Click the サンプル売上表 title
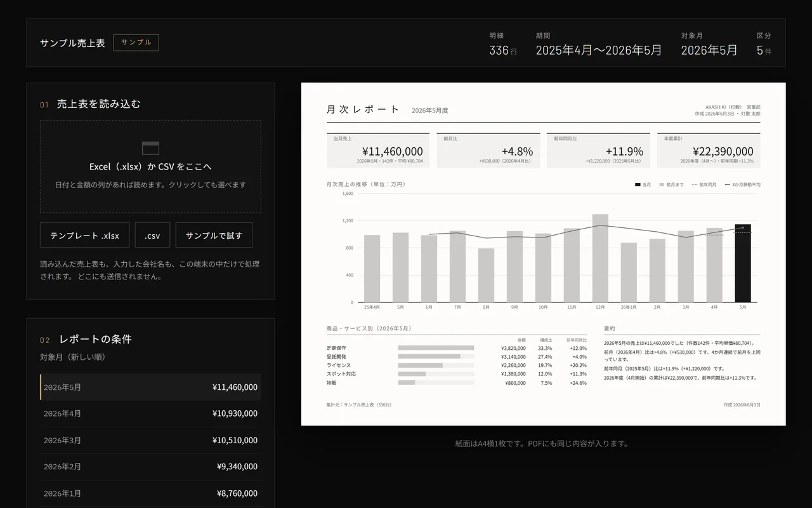The image size is (812, 508). 72,43
